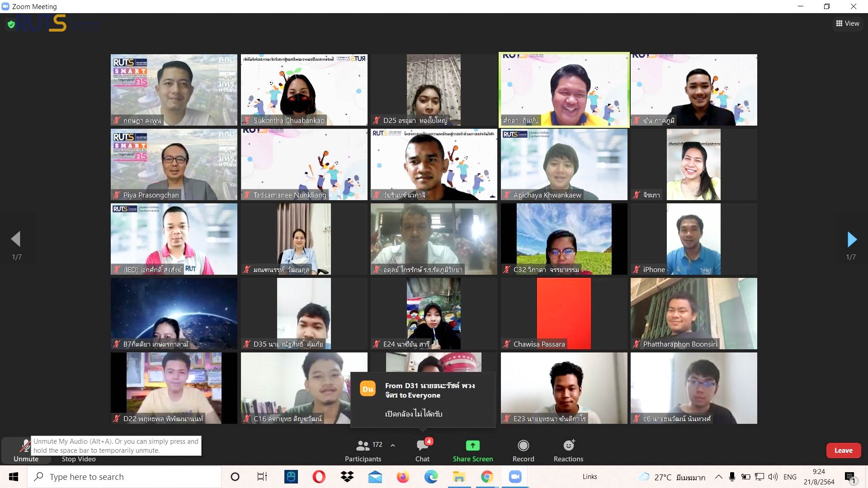Select the c6 participant video tile
This screenshot has height=488, width=868.
pos(693,388)
